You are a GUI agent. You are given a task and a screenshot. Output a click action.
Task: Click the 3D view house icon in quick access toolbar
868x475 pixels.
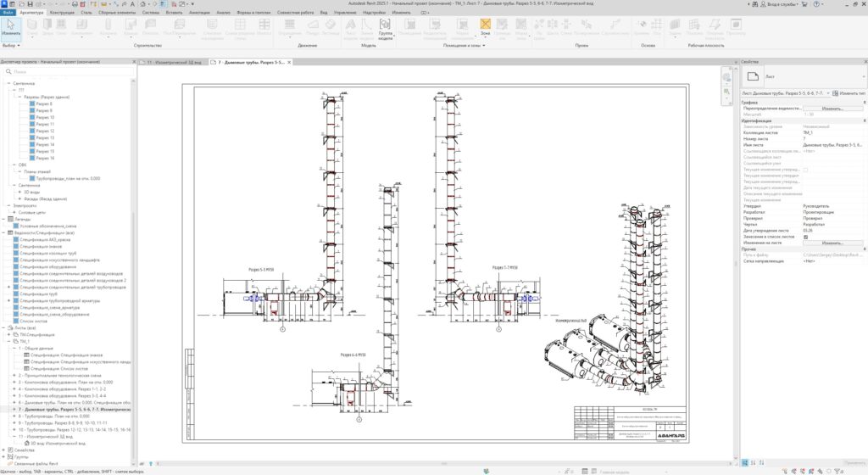[142, 4]
